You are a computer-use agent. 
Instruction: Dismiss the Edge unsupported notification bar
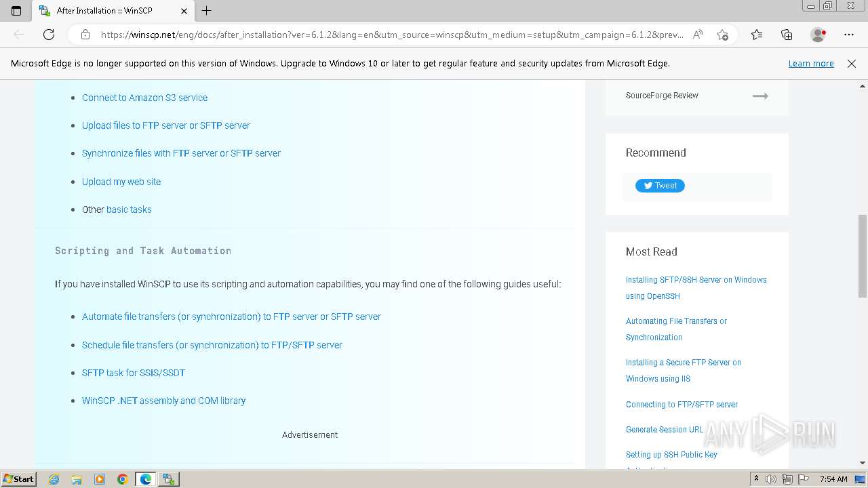(x=852, y=64)
